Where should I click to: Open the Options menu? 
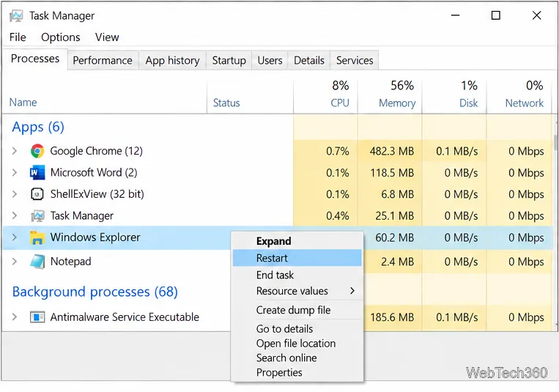[x=61, y=37]
